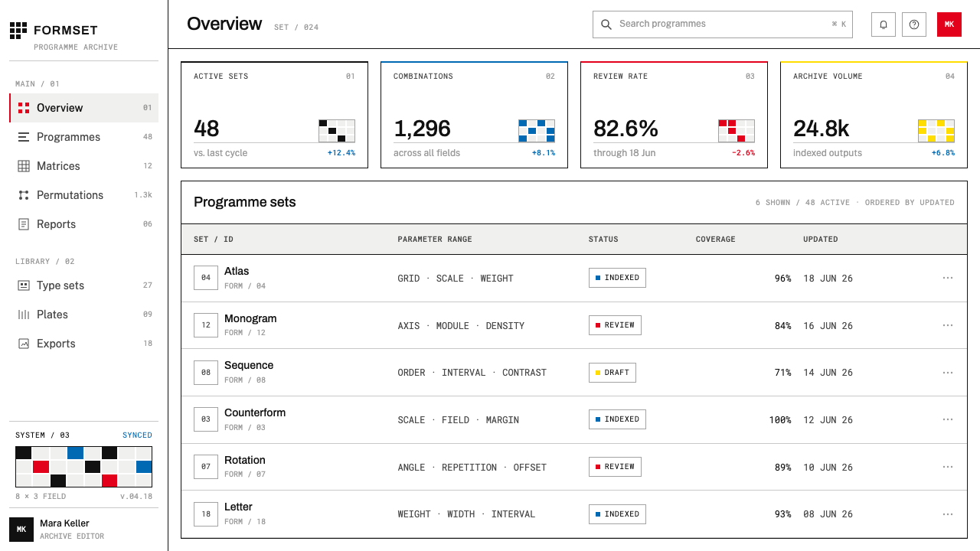The width and height of the screenshot is (980, 551).
Task: Open the more options for Letter row
Action: pos(948,514)
